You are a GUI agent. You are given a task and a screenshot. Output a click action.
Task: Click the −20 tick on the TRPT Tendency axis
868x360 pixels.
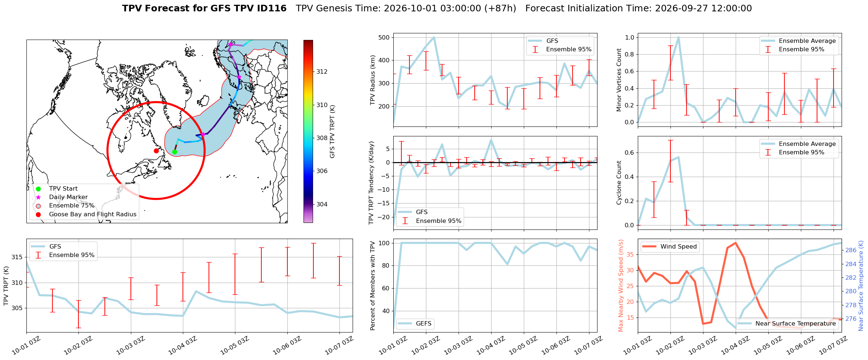[383, 217]
